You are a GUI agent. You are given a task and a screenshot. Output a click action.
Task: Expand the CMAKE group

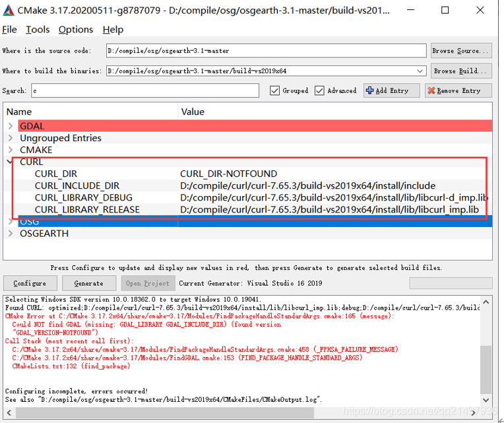pyautogui.click(x=11, y=150)
